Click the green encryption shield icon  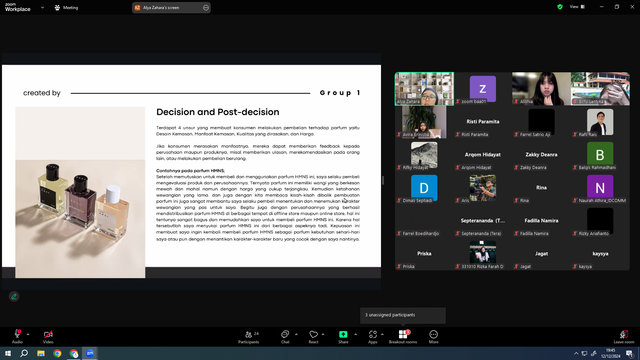tap(560, 7)
